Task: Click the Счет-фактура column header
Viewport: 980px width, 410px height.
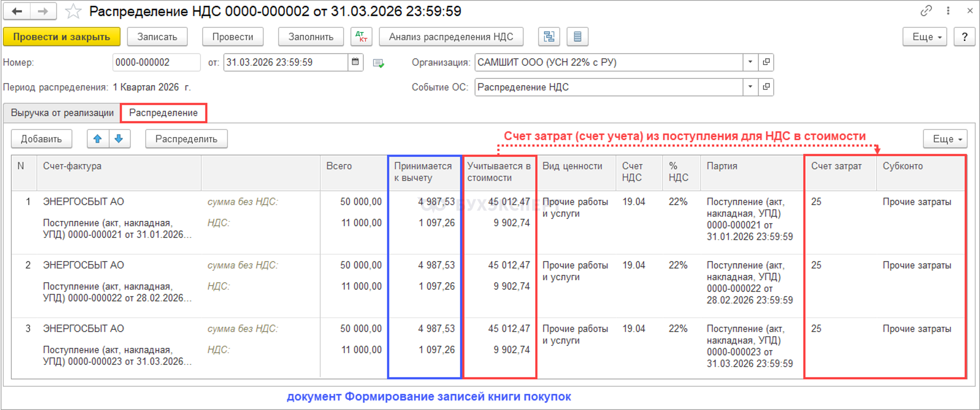Action: click(x=119, y=173)
